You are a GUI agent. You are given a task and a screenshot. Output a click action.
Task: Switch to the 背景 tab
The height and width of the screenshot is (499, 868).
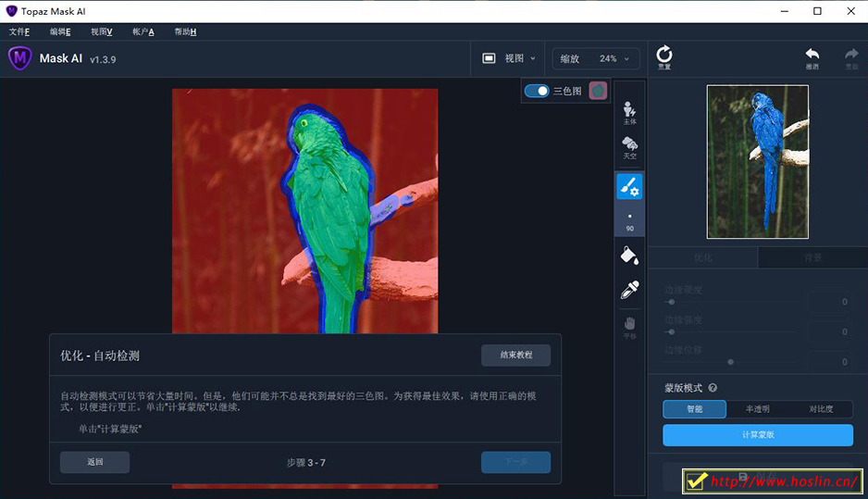point(813,257)
